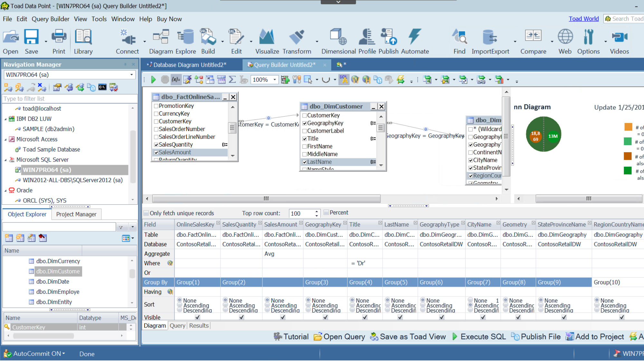The height and width of the screenshot is (362, 644).
Task: Switch to the Query tab
Action: tap(177, 326)
